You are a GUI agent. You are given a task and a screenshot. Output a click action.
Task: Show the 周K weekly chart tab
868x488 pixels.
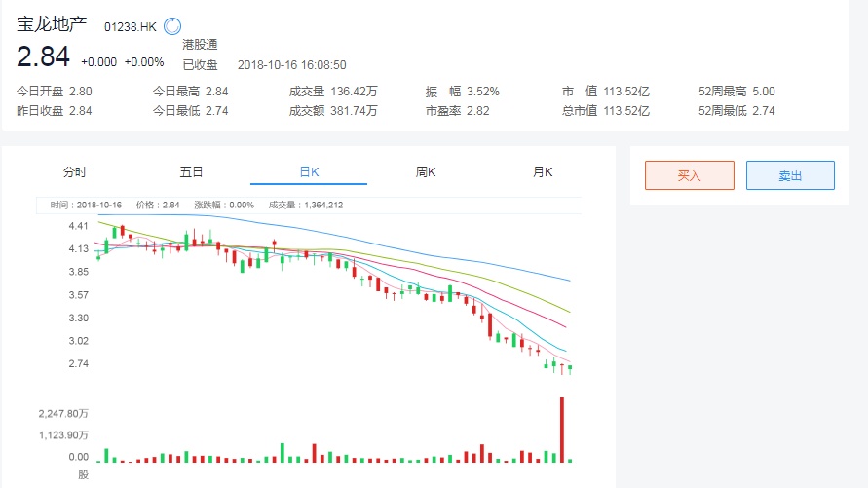pyautogui.click(x=426, y=172)
